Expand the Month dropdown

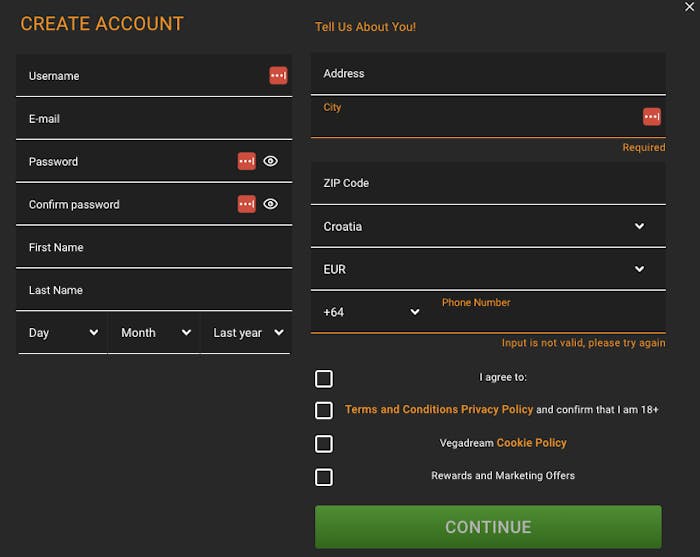155,333
